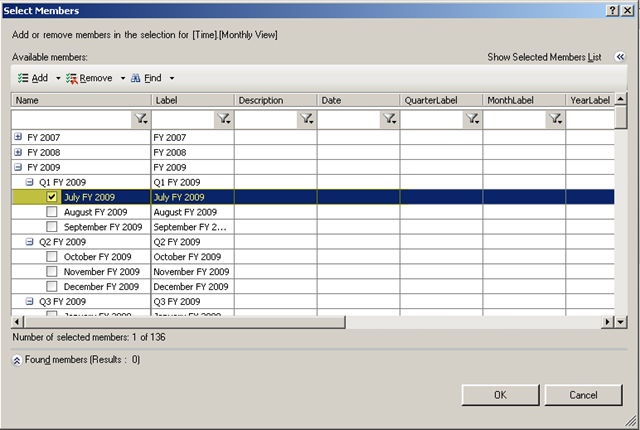This screenshot has height=430, width=640.
Task: Check the December FY 2009 checkbox
Action: 51,286
